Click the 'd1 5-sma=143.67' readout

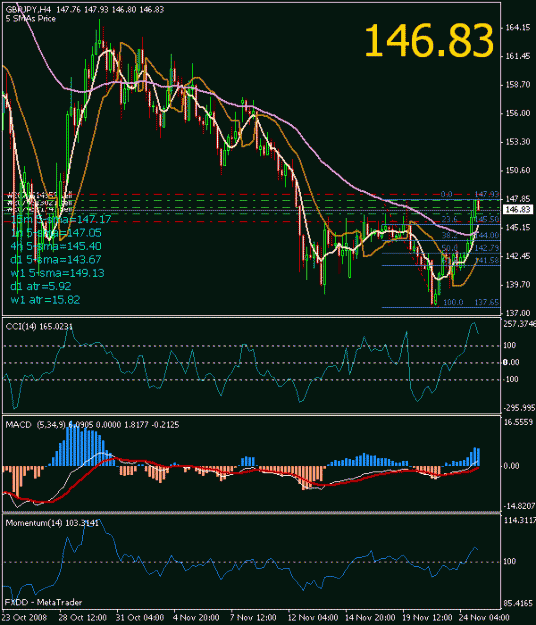[56, 259]
